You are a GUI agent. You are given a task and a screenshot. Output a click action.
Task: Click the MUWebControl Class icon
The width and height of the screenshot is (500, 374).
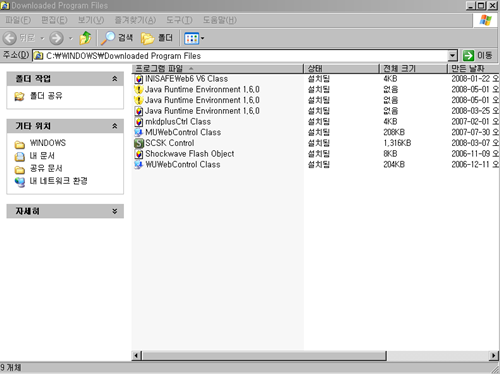pos(139,132)
